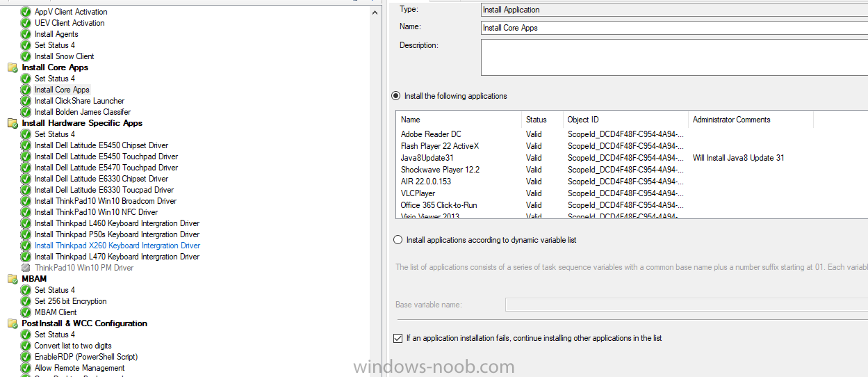The image size is (868, 377).
Task: Click check icon beside Thinkpad P50s Keyboard Intergration Driver
Action: pos(26,234)
